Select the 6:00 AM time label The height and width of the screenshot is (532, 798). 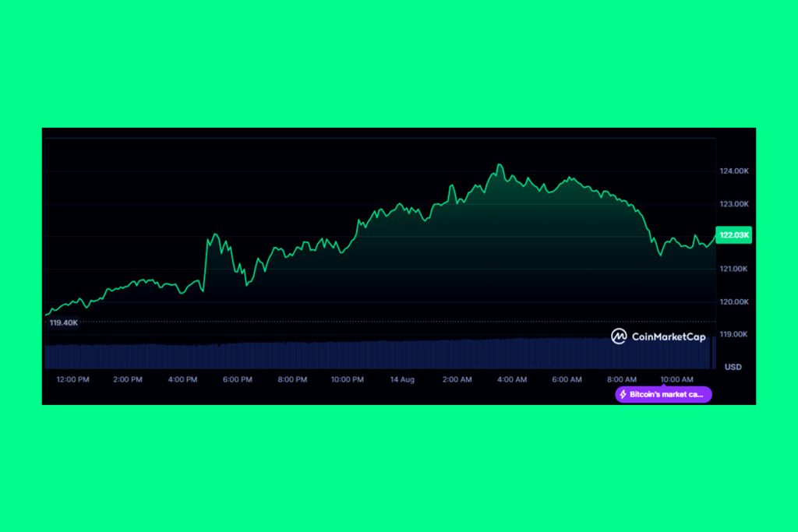coord(567,380)
